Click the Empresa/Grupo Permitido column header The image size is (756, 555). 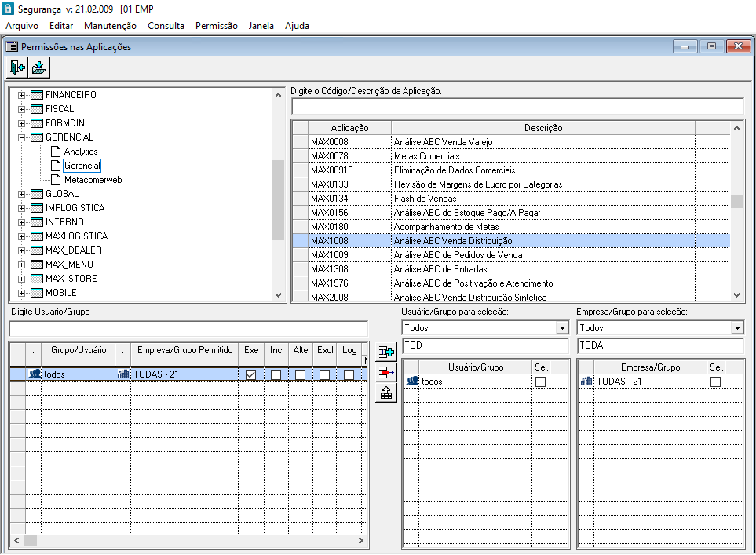[184, 353]
